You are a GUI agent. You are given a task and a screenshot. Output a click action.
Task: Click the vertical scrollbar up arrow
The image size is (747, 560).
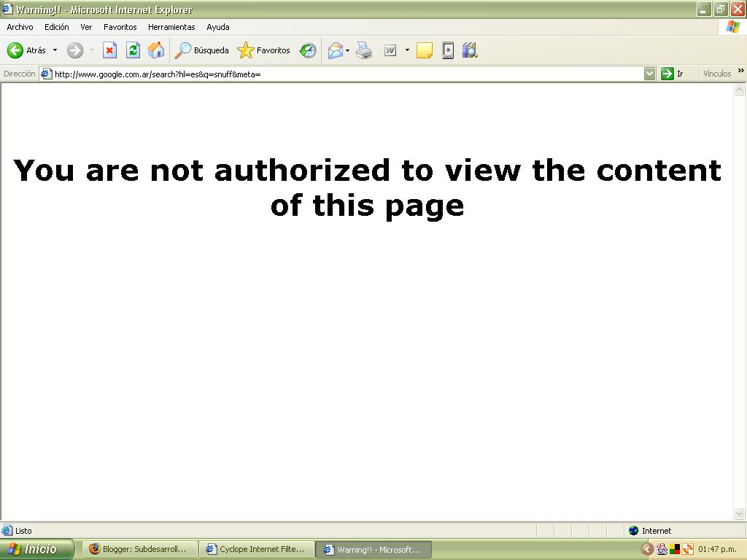click(x=740, y=90)
